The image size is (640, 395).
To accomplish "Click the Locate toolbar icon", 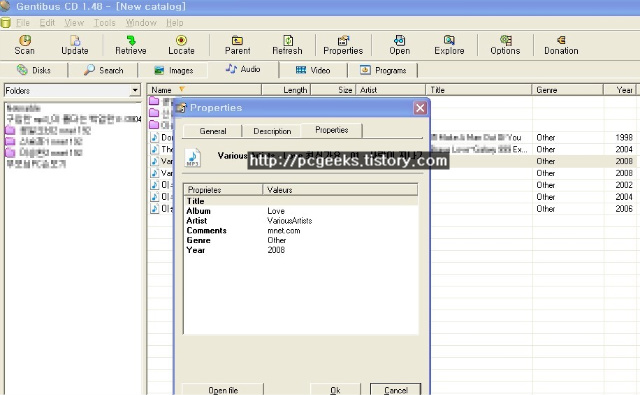I will click(x=181, y=44).
